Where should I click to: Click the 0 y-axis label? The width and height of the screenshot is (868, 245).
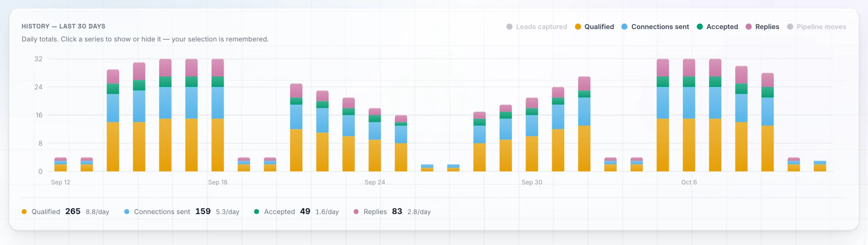click(40, 171)
